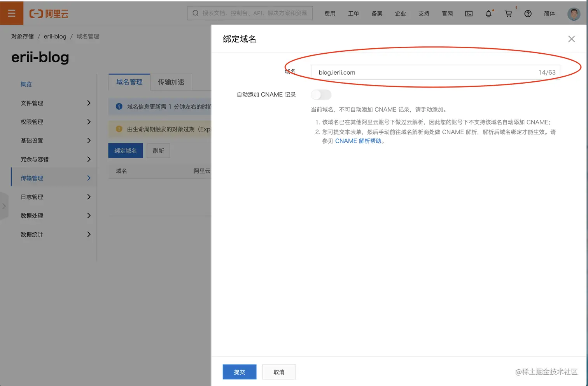588x386 pixels.
Task: Click the 域名 column header
Action: [121, 171]
